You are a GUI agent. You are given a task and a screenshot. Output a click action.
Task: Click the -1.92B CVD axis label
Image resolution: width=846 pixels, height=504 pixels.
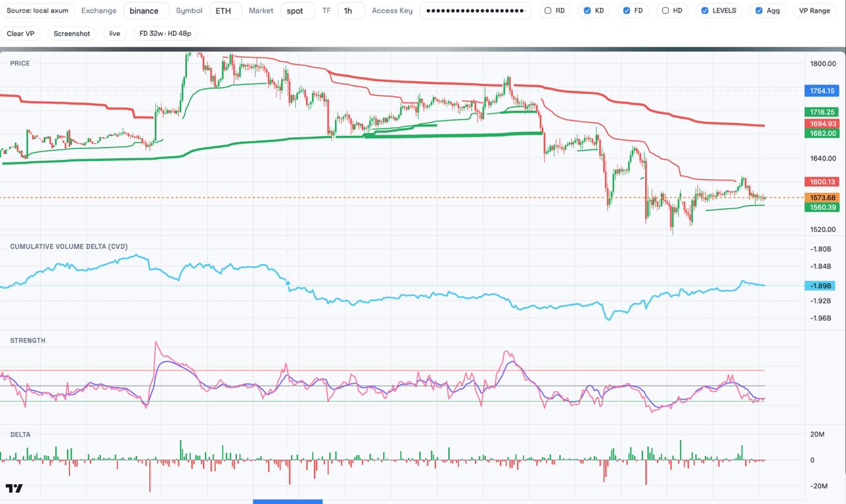click(x=820, y=301)
